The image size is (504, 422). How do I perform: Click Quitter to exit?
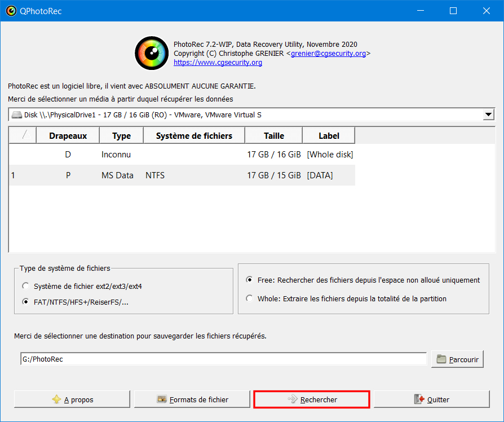[432, 399]
